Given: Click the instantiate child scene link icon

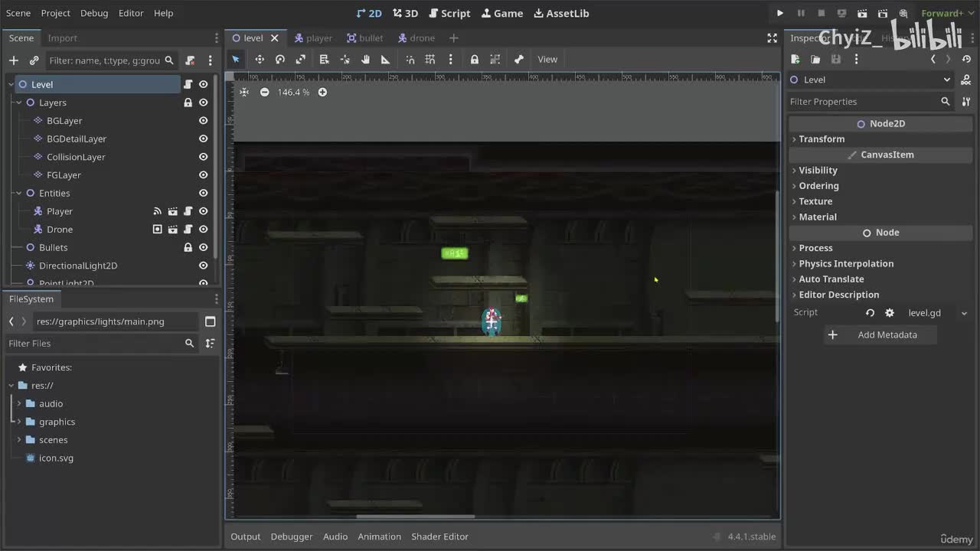Looking at the screenshot, I should 34,60.
